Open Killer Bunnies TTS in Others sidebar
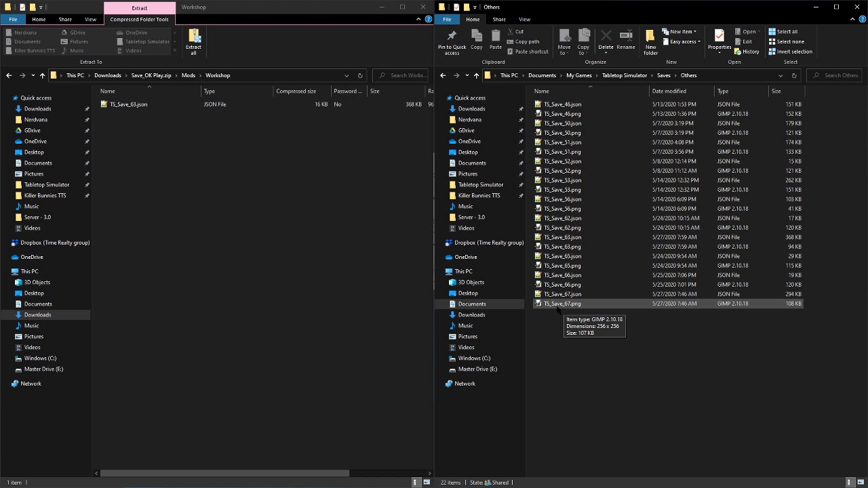Screen dimensions: 868x488 point(479,195)
